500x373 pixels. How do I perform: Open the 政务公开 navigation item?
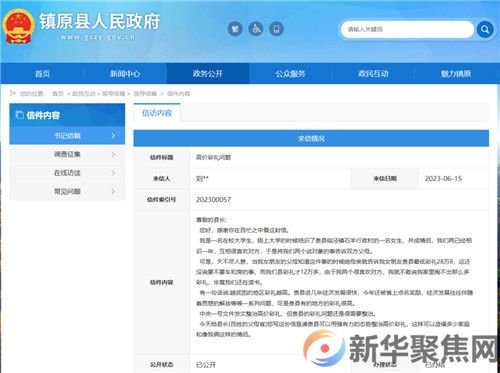coord(208,74)
